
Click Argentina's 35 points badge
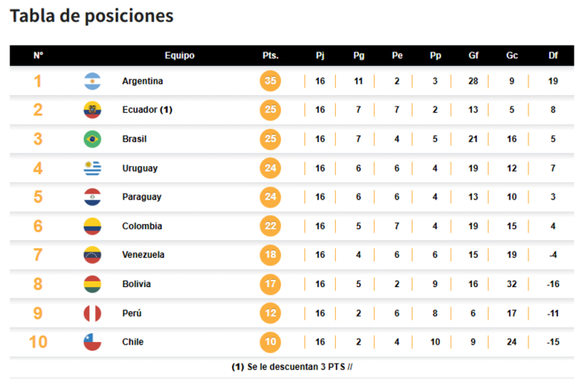pos(271,81)
